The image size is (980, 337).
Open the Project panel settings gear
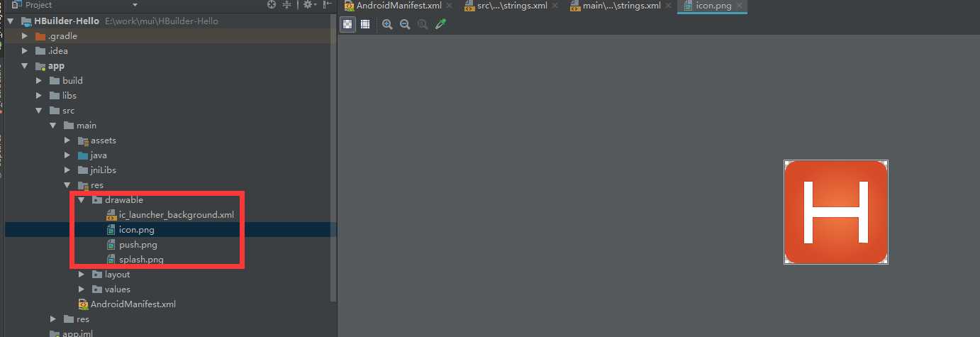pyautogui.click(x=309, y=4)
